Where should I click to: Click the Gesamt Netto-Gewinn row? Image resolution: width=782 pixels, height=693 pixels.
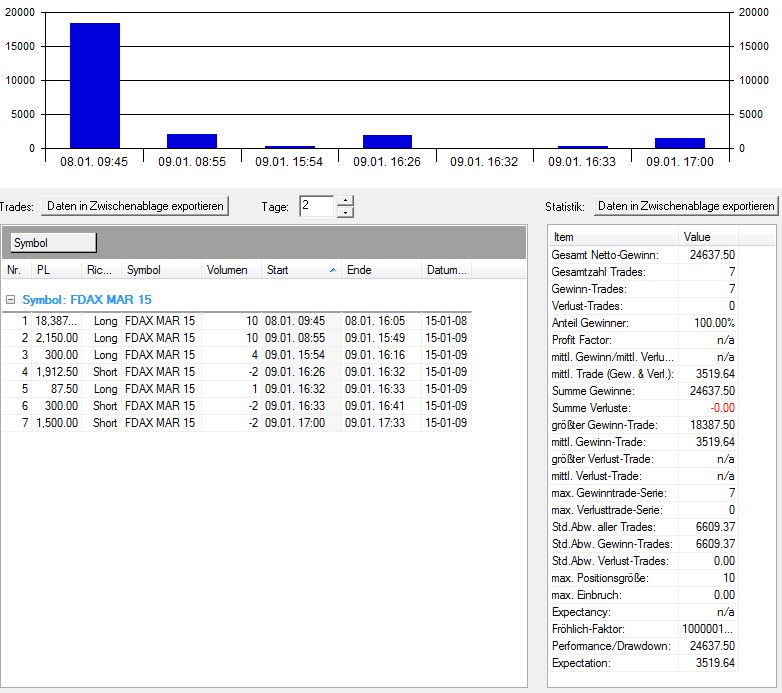coord(643,255)
